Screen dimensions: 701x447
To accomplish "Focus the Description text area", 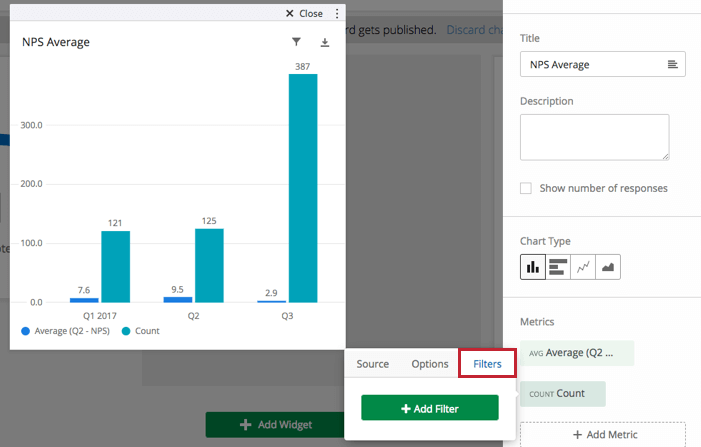I will (594, 137).
